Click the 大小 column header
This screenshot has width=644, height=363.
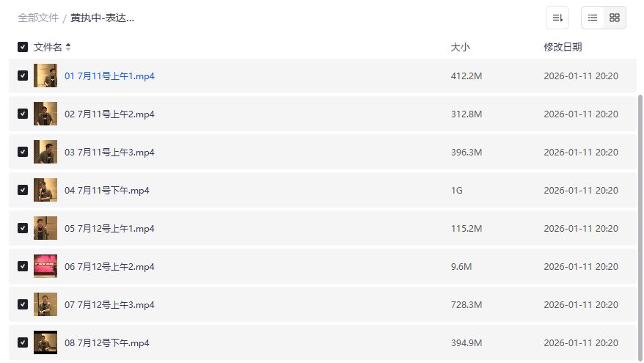460,47
